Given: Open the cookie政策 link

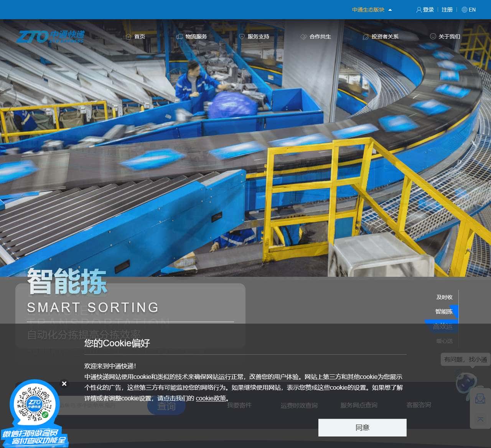Looking at the screenshot, I should coord(211,398).
